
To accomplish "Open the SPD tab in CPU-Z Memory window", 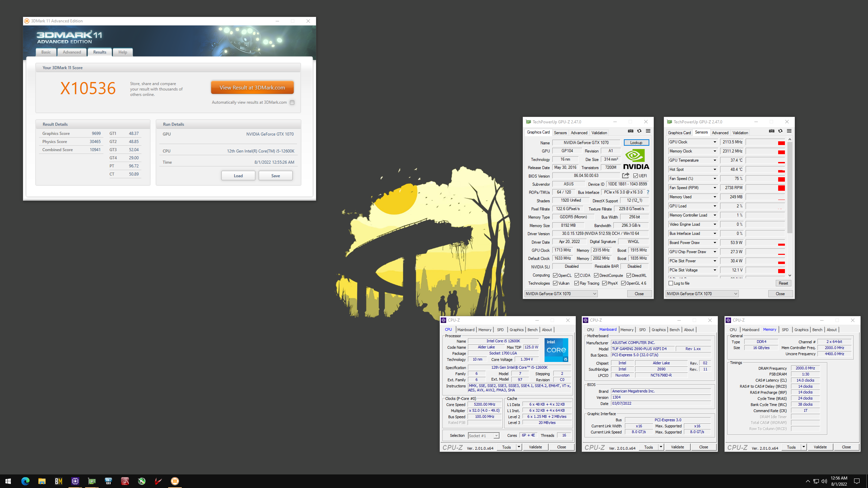I will (x=785, y=330).
